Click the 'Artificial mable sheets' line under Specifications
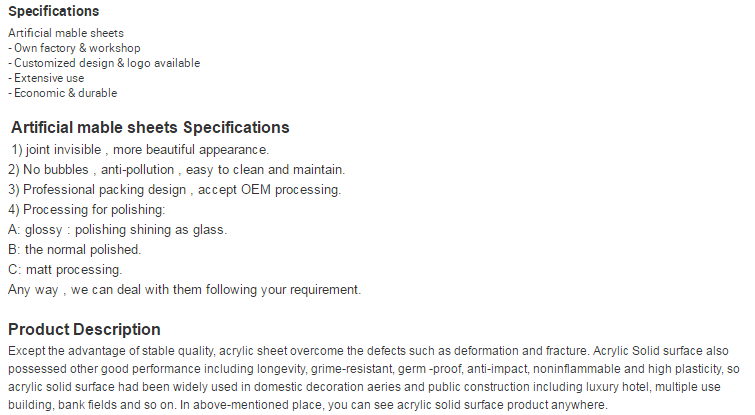Image resolution: width=755 pixels, height=415 pixels. click(x=66, y=33)
